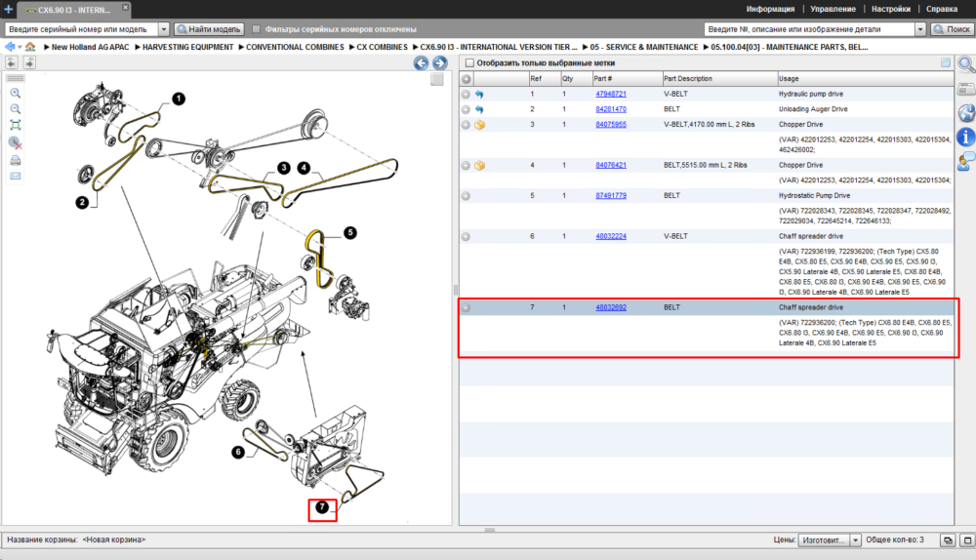976x560 pixels.
Task: Open the Справка menu
Action: 942,10
